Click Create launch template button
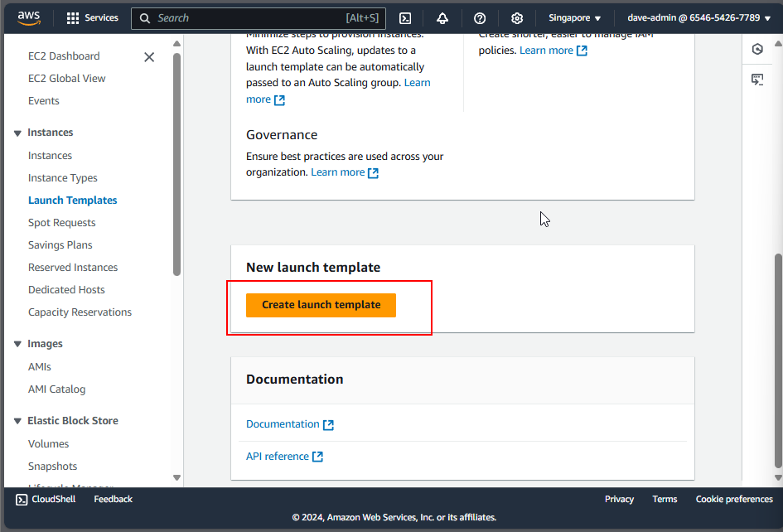 pyautogui.click(x=321, y=305)
